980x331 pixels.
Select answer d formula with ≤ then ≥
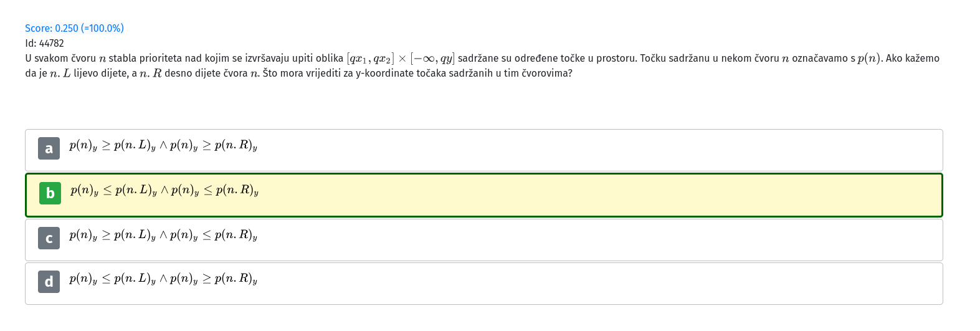pos(163,279)
